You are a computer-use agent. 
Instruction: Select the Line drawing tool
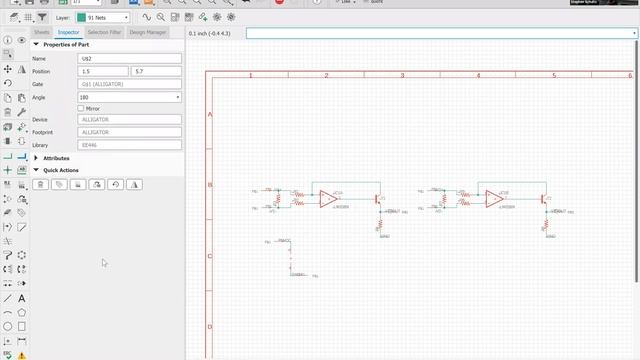click(7, 298)
